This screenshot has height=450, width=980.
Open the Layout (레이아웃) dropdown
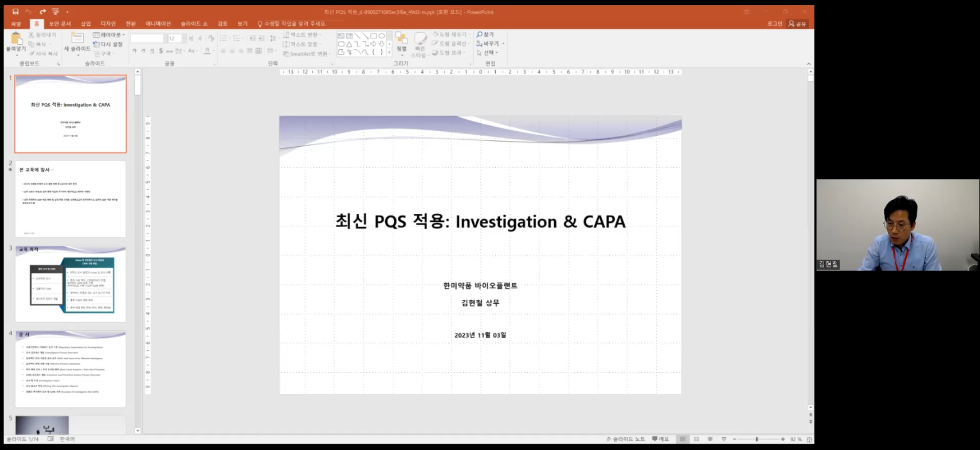click(x=109, y=35)
